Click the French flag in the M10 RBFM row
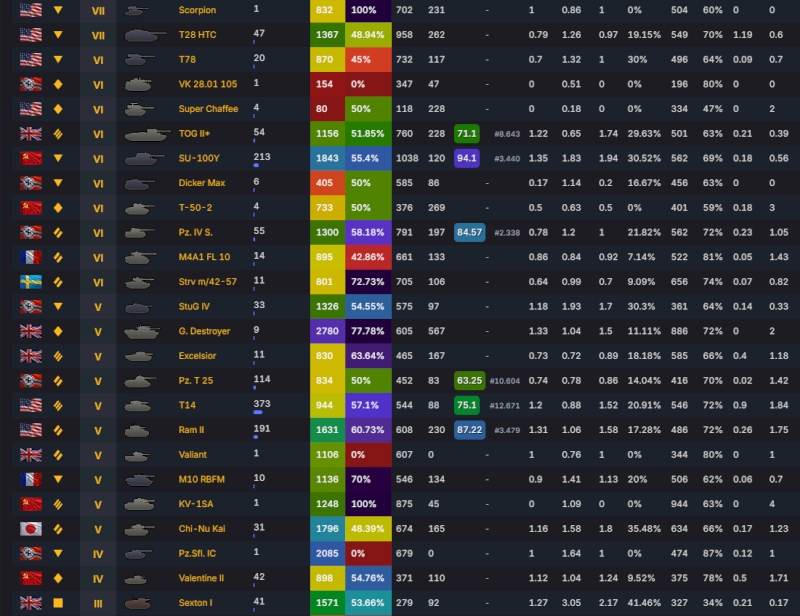800x616 pixels. click(x=31, y=479)
